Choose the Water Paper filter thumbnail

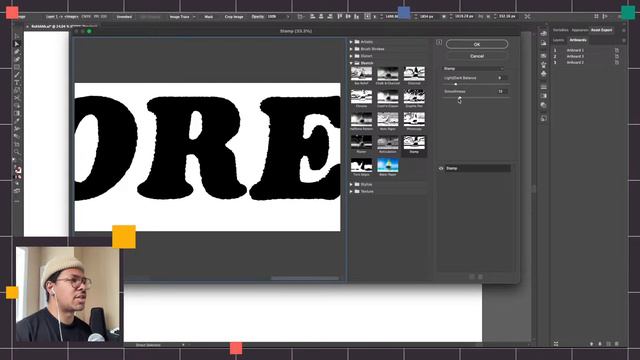[x=388, y=165]
